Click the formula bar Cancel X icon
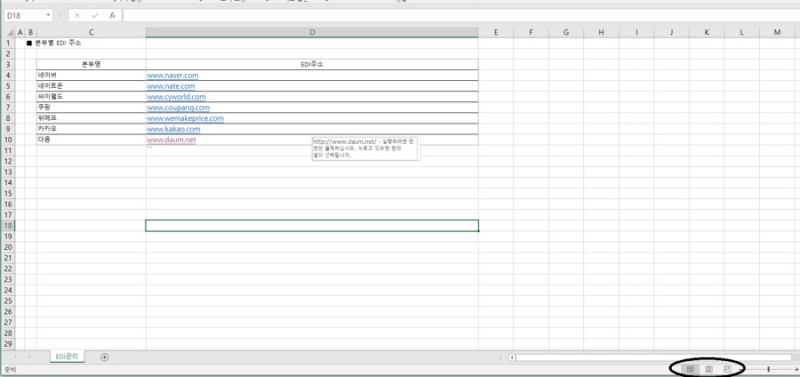Screen dimensions: 800x377 [x=77, y=15]
